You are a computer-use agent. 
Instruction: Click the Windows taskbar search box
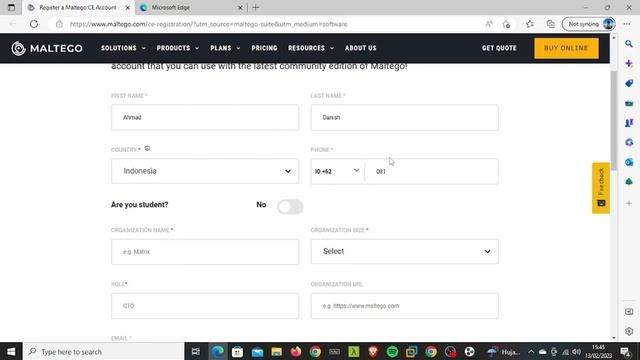point(104,351)
